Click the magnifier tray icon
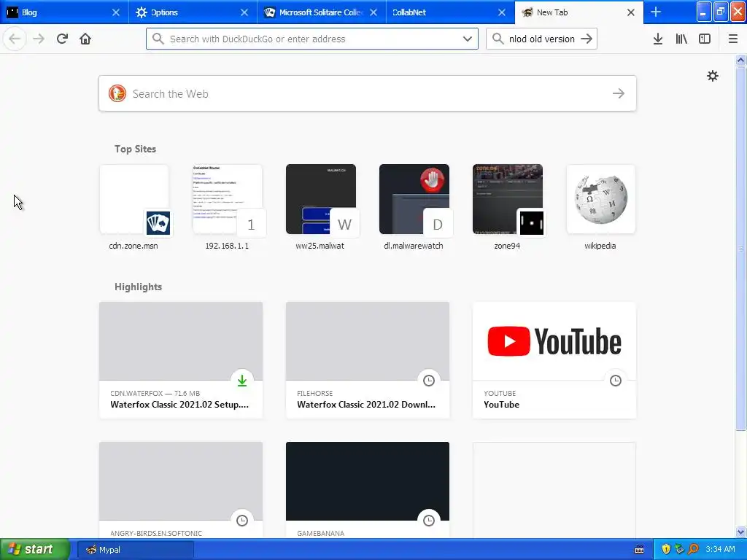The image size is (747, 560). tap(694, 550)
